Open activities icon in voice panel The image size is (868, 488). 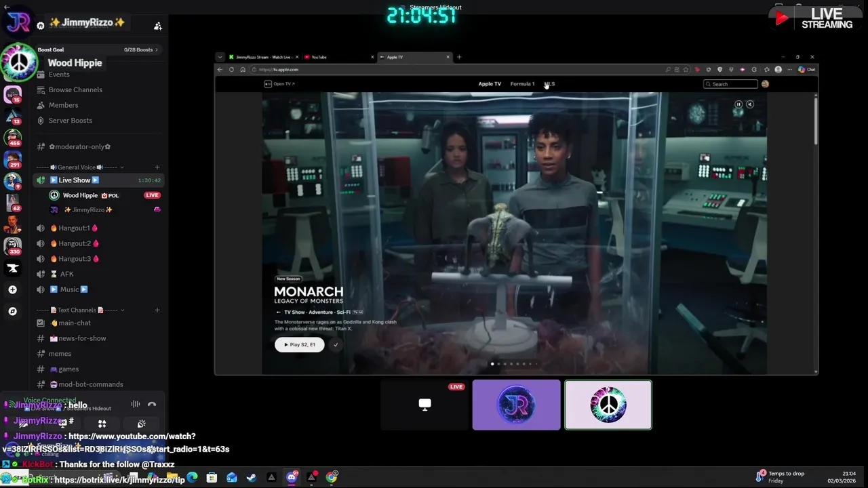pos(102,424)
